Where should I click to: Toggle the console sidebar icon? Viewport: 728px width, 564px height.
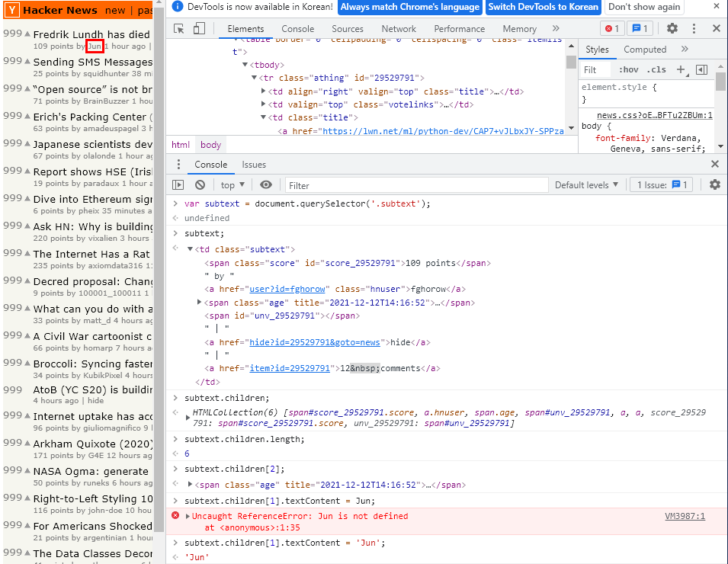(x=178, y=184)
